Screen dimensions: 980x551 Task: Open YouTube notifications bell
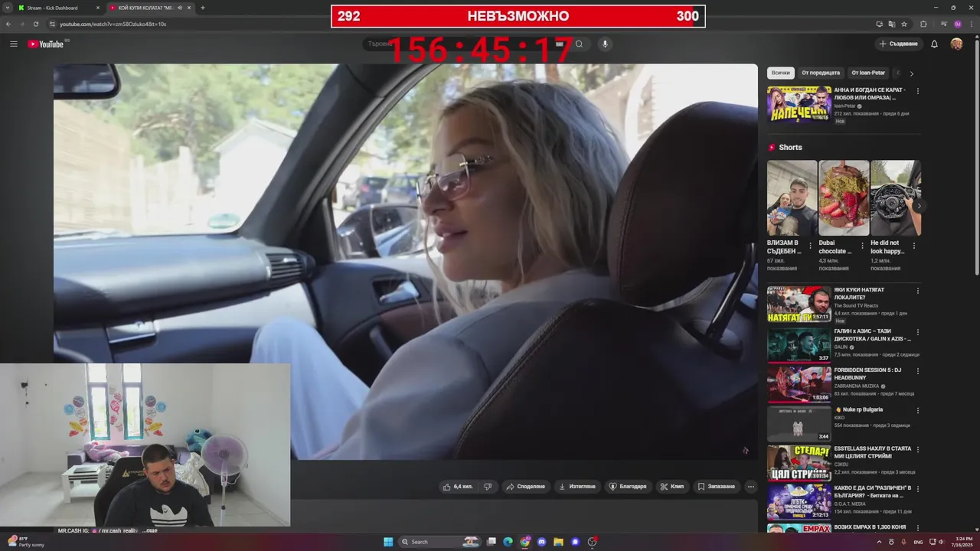click(934, 44)
